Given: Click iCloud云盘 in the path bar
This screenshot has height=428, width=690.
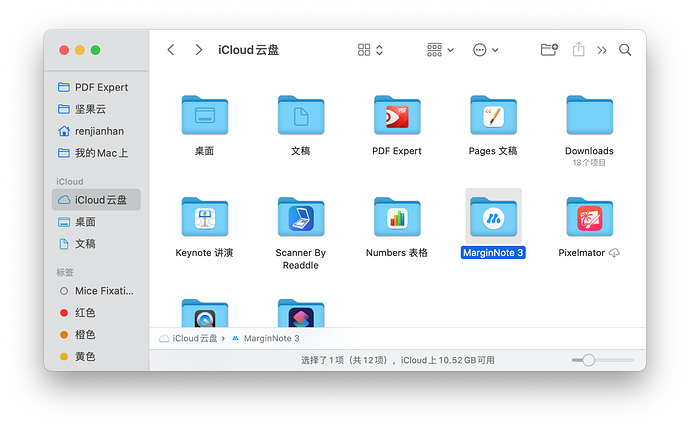Looking at the screenshot, I should [x=189, y=338].
